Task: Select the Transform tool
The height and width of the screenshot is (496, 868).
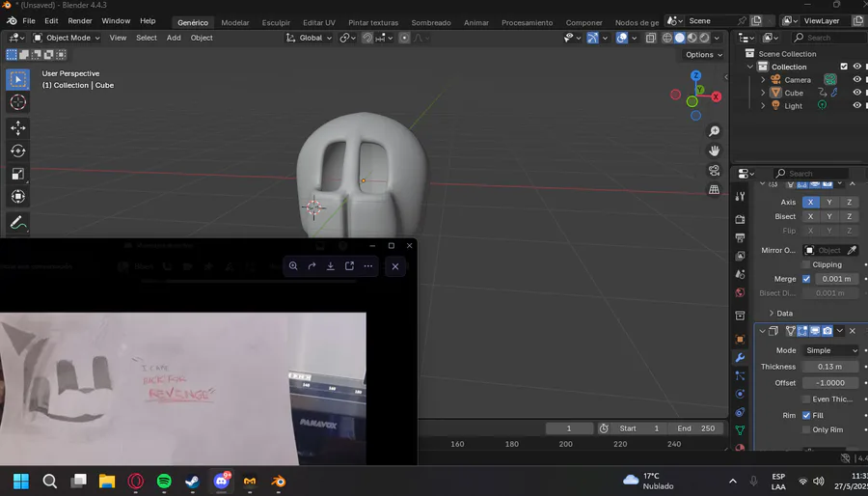Action: [x=17, y=197]
